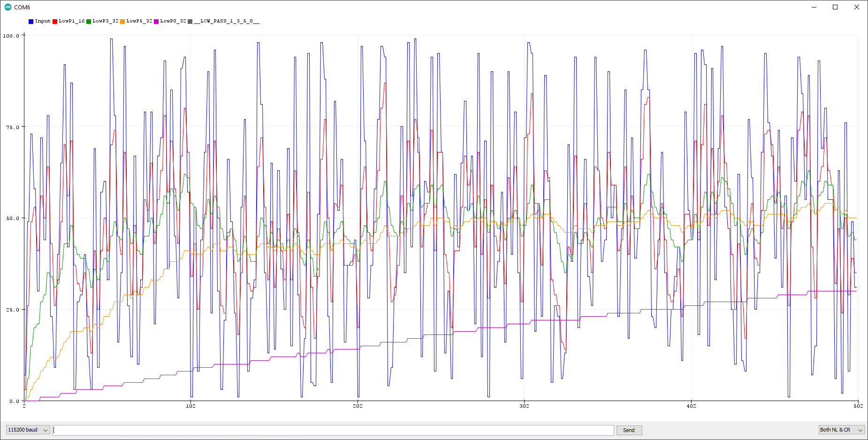This screenshot has height=440, width=868.
Task: Click the 202 x-axis label
Action: click(x=358, y=406)
